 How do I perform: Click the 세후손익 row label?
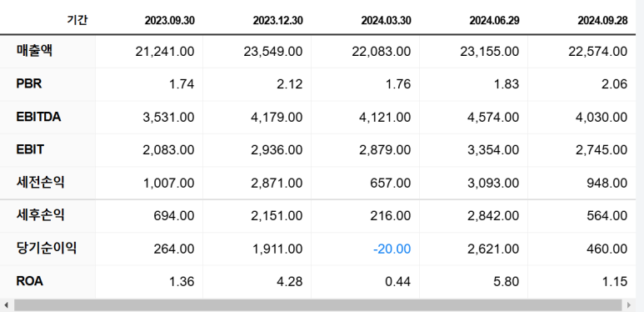tap(40, 215)
